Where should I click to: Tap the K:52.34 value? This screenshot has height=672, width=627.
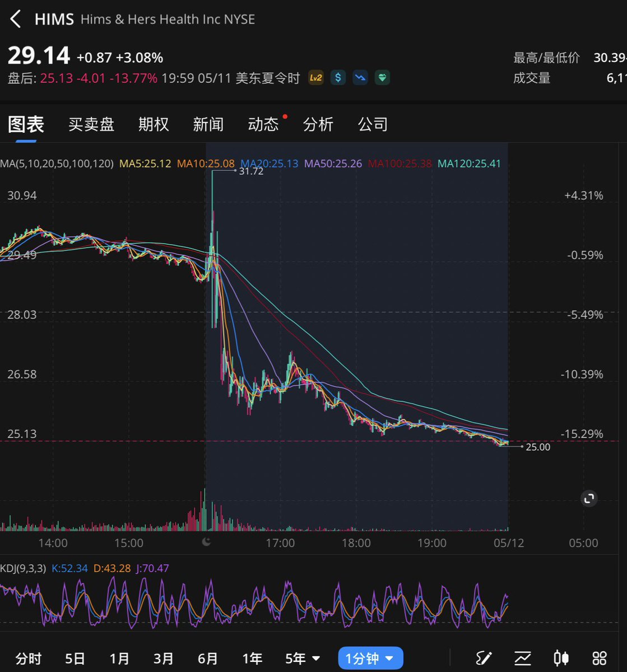pos(69,568)
